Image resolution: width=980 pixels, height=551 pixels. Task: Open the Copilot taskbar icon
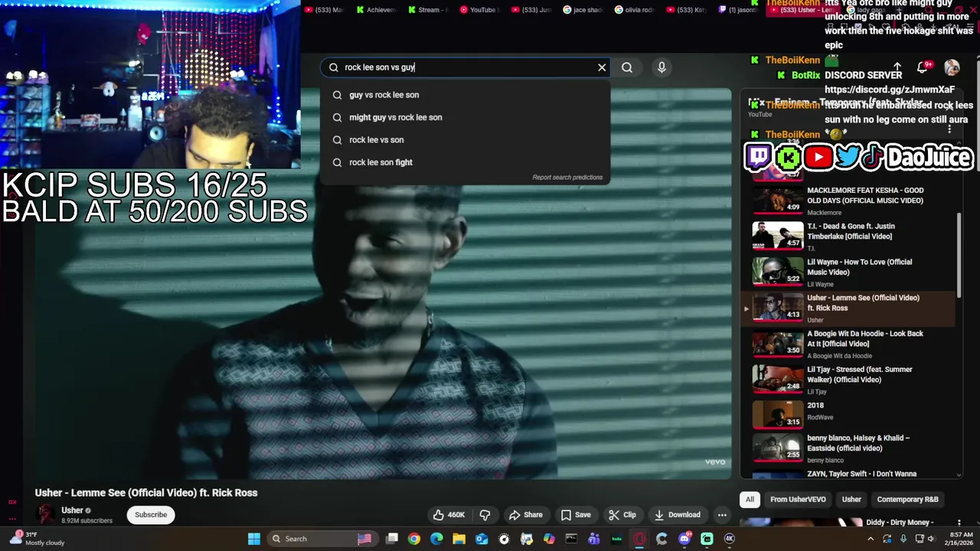[549, 539]
